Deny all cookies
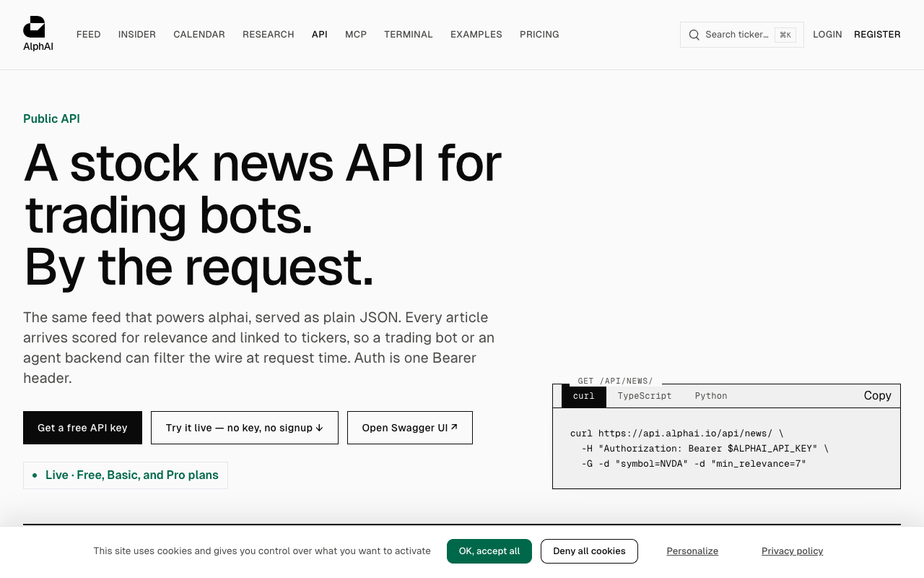The height and width of the screenshot is (578, 924). [589, 551]
